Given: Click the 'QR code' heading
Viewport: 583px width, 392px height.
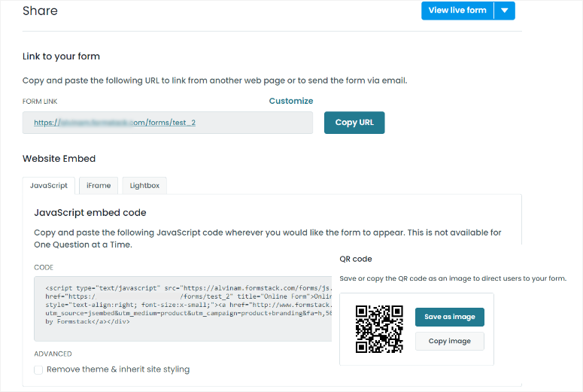Looking at the screenshot, I should pyautogui.click(x=356, y=260).
